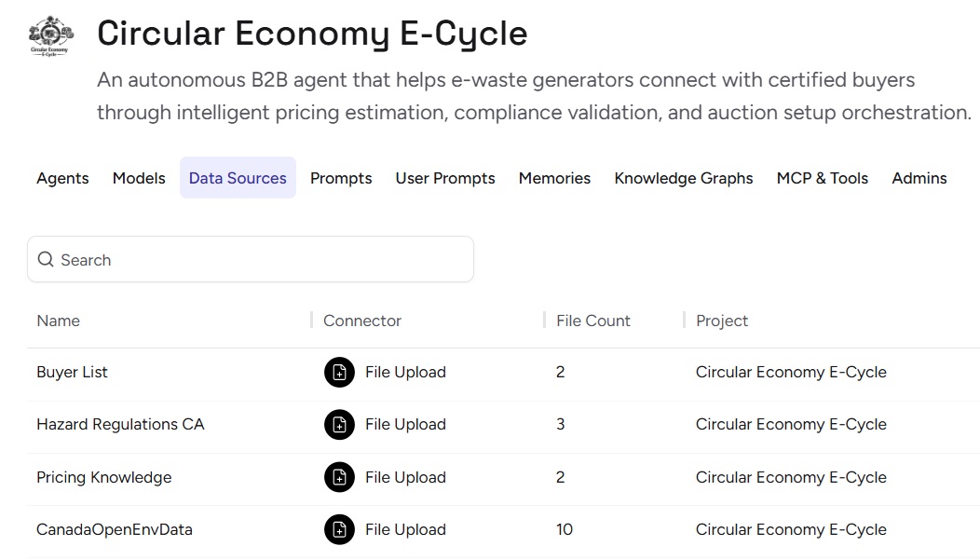
Task: Open the CanadaOpenEnvData data source row
Action: pos(115,529)
